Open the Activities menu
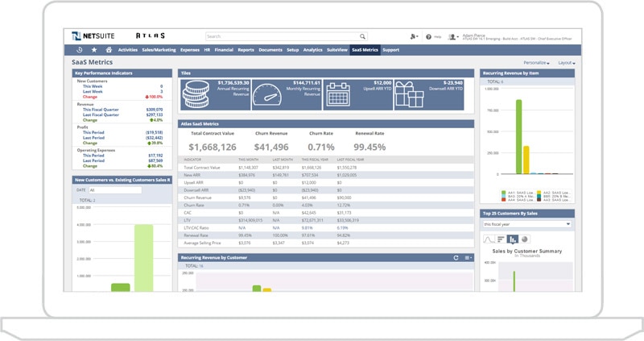 pos(128,50)
